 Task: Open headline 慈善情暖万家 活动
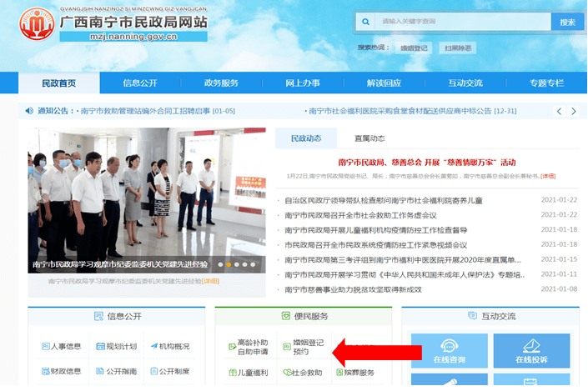[x=427, y=163]
